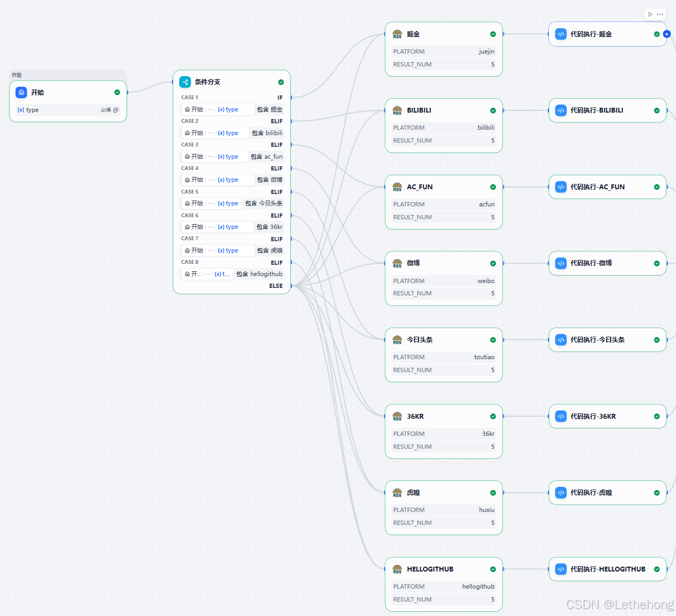Select the AC_FUN node title
Screen dimensions: 676x616
click(x=420, y=187)
